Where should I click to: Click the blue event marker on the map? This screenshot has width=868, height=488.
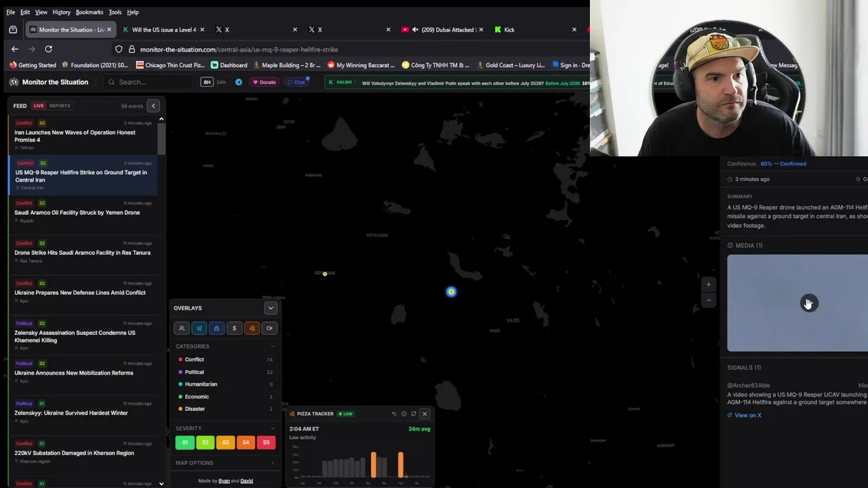(451, 292)
